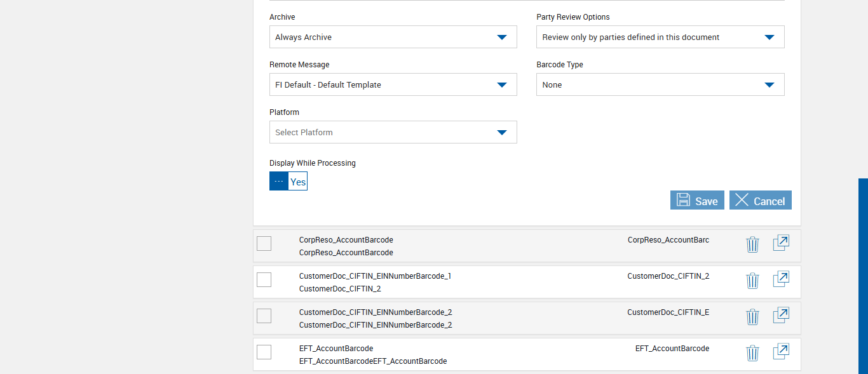Open CustomerDoc_CIFTIN_EINNumberBarcode_1 row pop-out icon
Screen dimensions: 868x374
[781, 280]
